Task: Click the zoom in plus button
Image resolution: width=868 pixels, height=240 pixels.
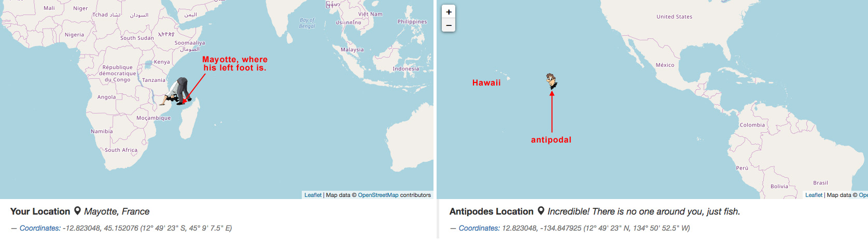Action: click(x=449, y=12)
